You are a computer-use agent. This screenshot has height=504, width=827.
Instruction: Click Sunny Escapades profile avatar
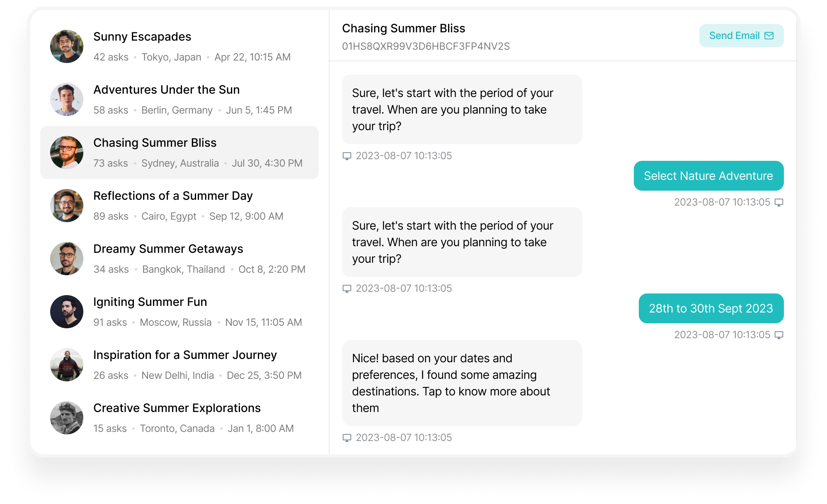click(67, 46)
